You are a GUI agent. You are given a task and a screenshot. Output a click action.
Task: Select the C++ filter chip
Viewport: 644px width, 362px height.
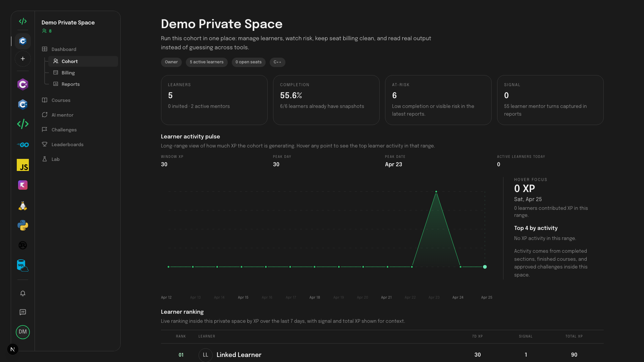coord(277,62)
